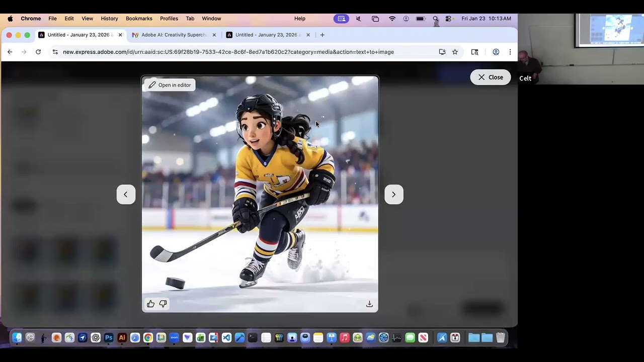Close the Adobe AI: Creativity tab
The image size is (644, 362).
pos(214,35)
